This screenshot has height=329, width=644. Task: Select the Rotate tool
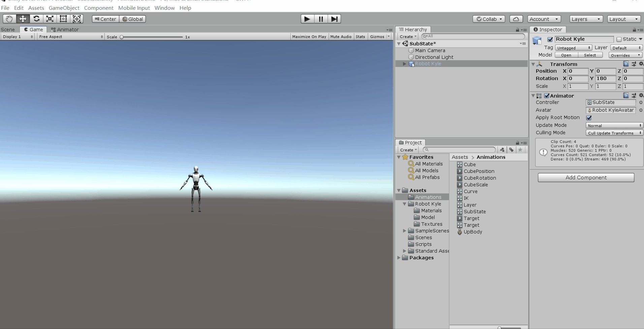36,19
